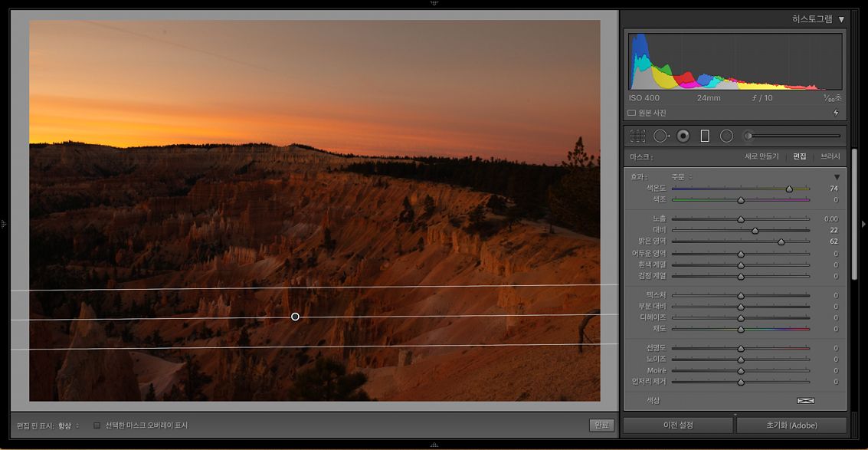This screenshot has height=450, width=868.
Task: Collapse effect sliders with disclosure triangle
Action: tap(837, 177)
